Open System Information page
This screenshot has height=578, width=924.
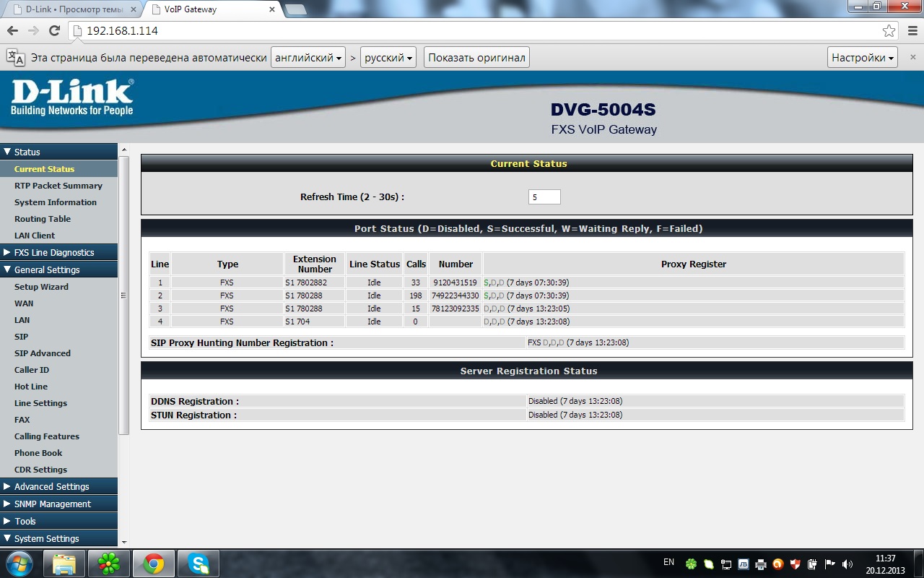tap(56, 202)
